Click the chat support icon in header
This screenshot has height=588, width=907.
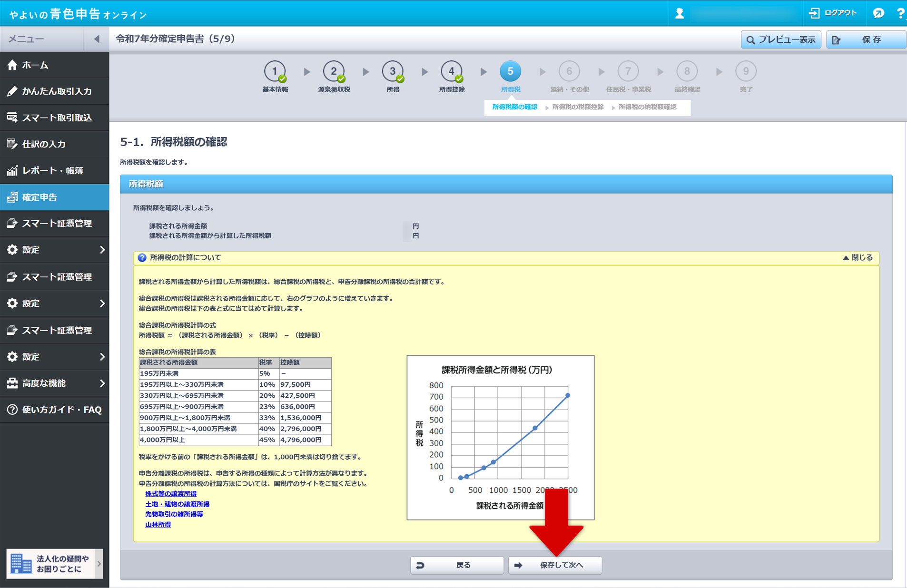click(x=878, y=13)
